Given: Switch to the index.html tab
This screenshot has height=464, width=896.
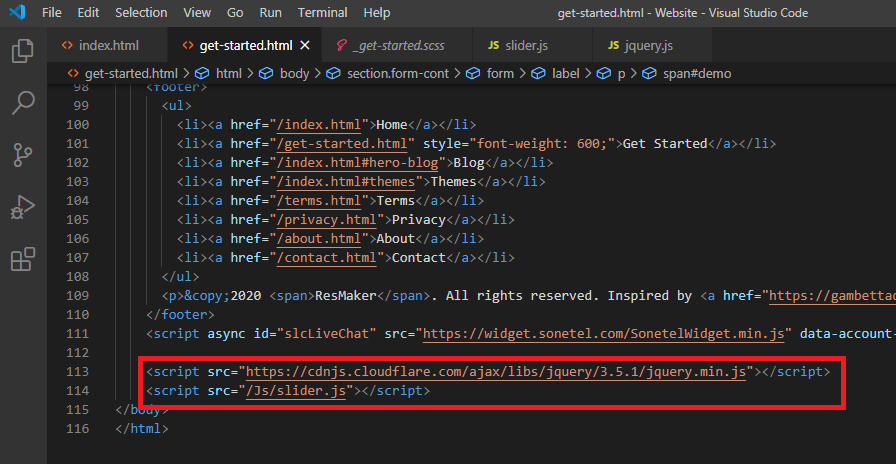Looking at the screenshot, I should 107,46.
